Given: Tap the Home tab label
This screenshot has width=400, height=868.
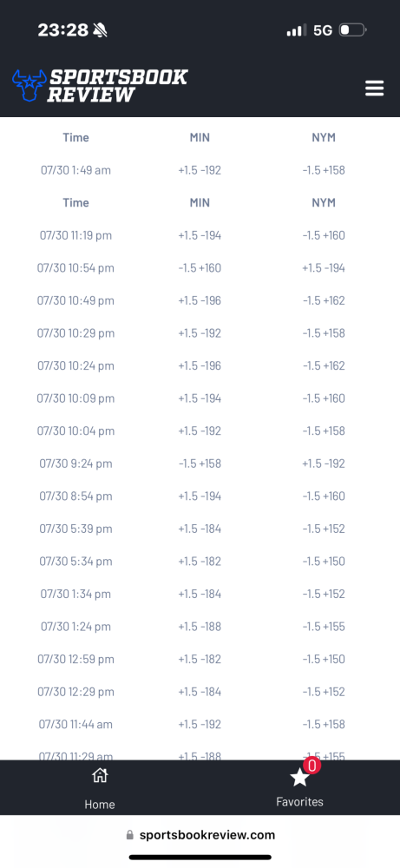Looking at the screenshot, I should click(x=100, y=805).
